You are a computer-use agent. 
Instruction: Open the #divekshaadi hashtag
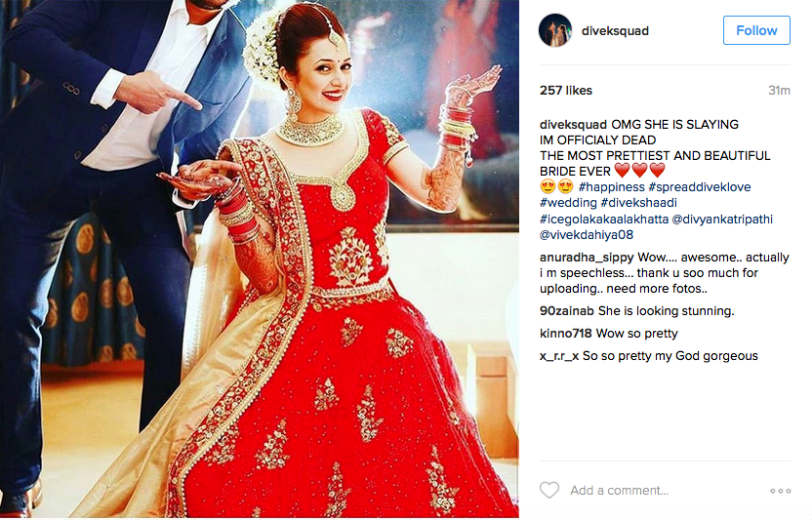638,203
